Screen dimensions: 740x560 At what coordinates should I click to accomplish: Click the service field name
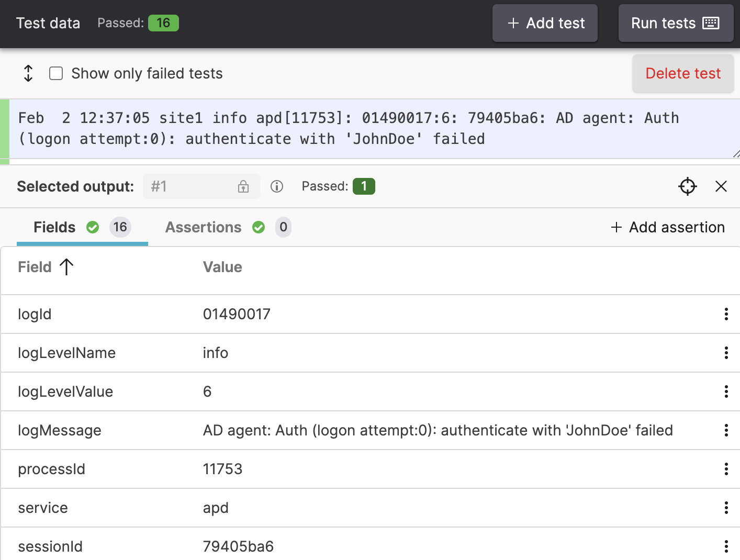pyautogui.click(x=43, y=508)
